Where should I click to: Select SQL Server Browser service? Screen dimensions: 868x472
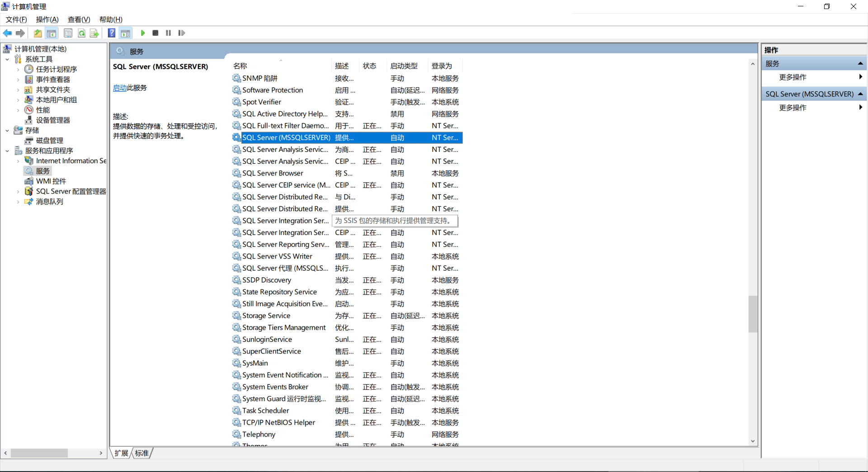[x=347, y=173]
